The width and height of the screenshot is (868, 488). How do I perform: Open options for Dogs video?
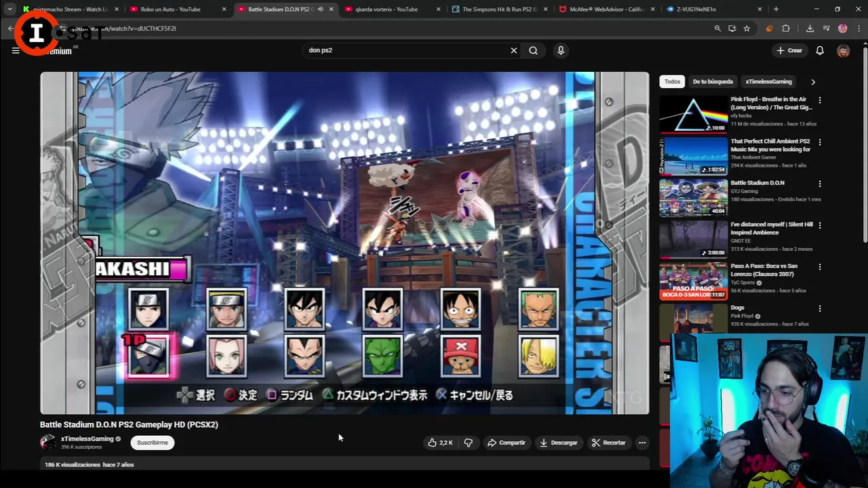point(819,309)
